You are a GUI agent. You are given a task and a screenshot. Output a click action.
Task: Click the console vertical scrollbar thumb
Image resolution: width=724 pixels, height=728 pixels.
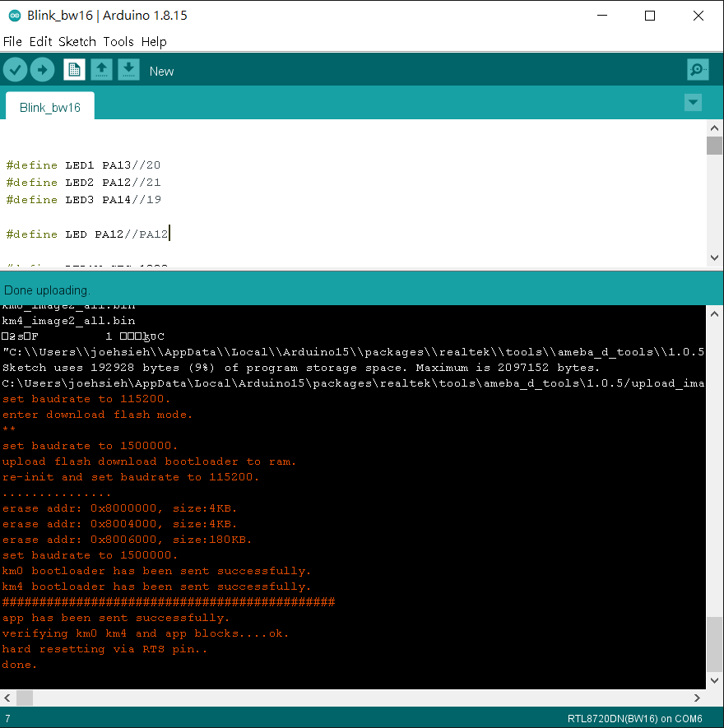point(714,644)
